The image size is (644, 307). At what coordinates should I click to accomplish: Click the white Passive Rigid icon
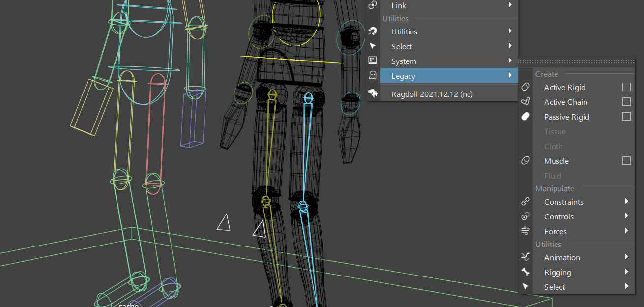pyautogui.click(x=526, y=117)
